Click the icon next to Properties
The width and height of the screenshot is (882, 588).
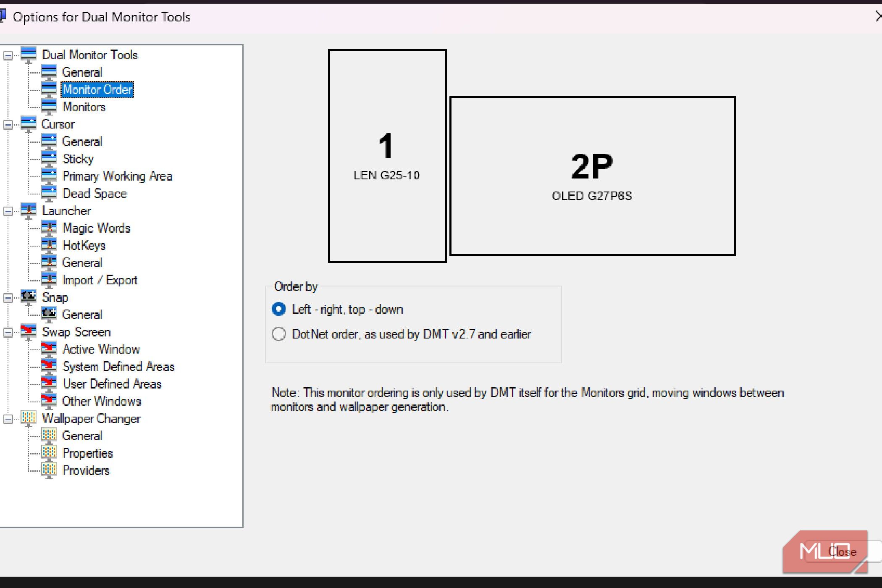tap(49, 453)
